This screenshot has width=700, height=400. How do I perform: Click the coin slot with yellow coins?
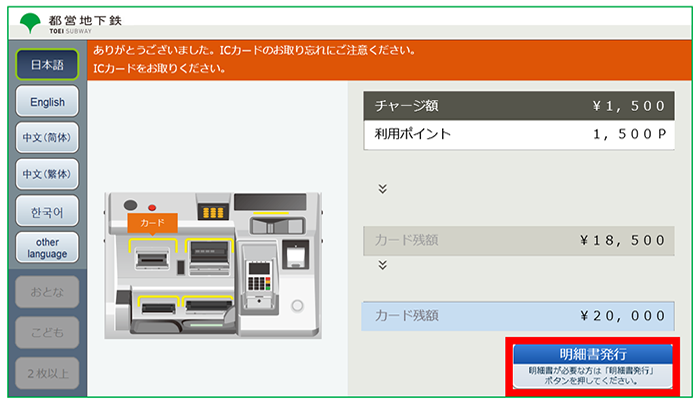pyautogui.click(x=210, y=214)
